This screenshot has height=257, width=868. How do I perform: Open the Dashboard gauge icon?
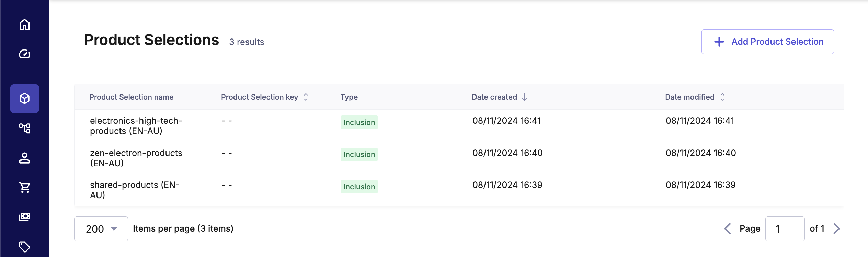point(24,54)
